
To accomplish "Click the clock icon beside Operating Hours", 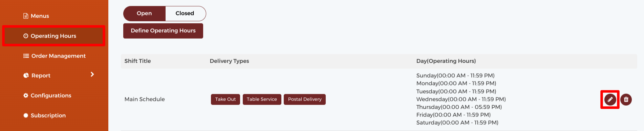I will 26,36.
